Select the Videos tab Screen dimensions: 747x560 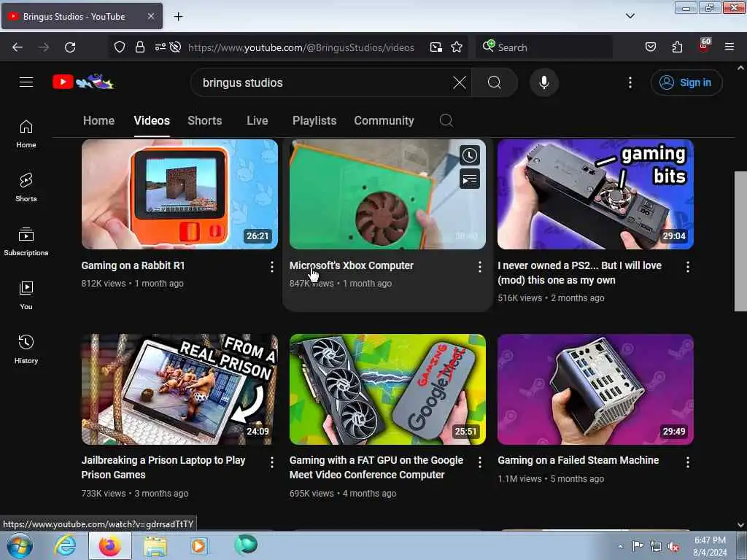[152, 120]
